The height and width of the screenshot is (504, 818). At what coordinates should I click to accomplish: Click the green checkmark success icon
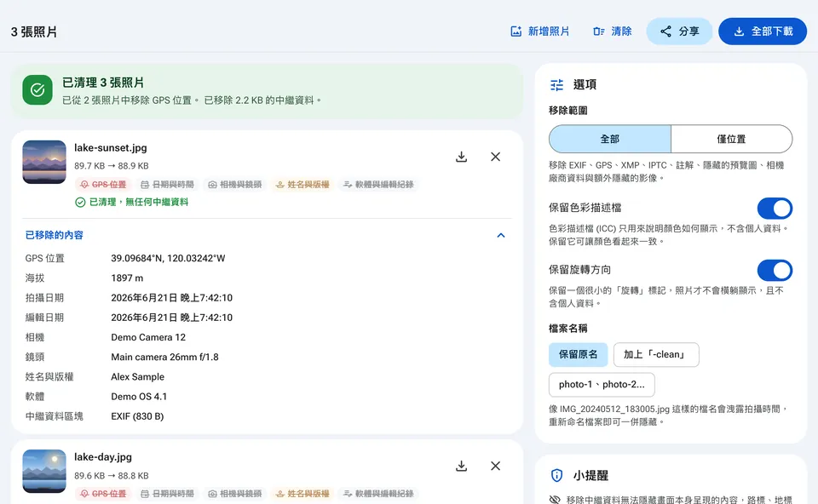37,89
